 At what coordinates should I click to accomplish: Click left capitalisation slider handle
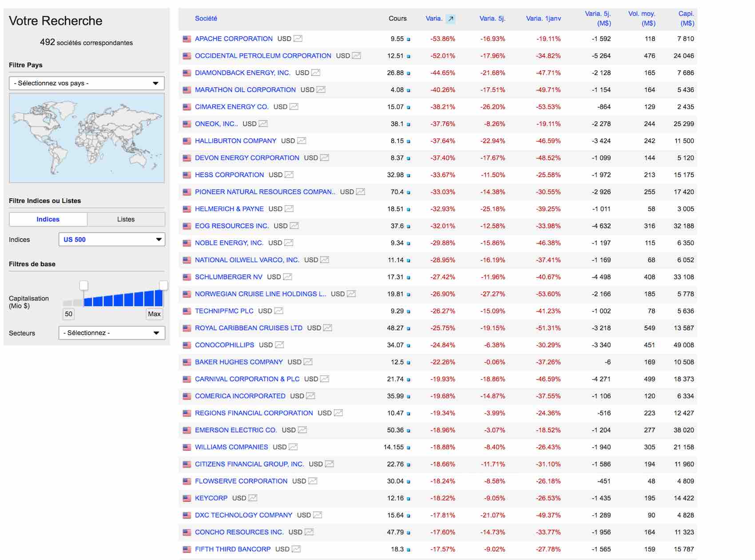tap(83, 285)
